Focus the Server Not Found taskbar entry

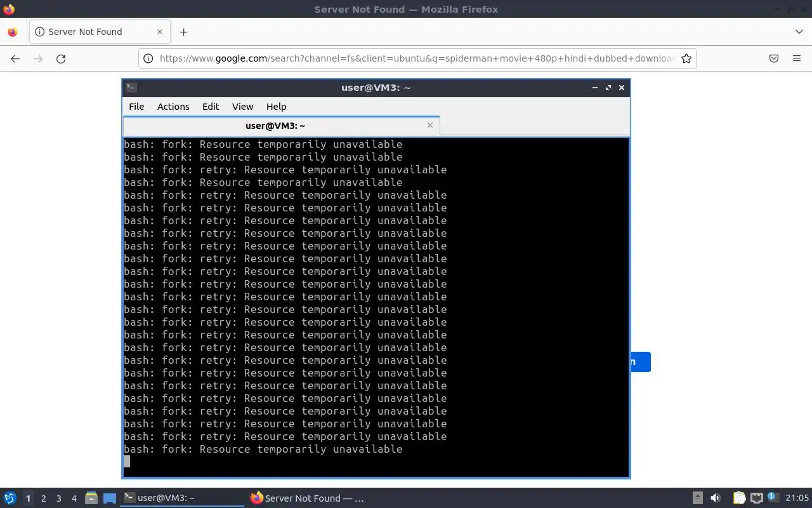(x=308, y=498)
